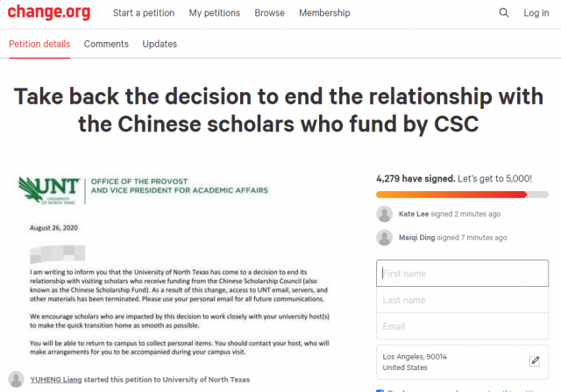Screen dimensions: 561x392
Task: Click into the Email field
Action: [x=462, y=326]
